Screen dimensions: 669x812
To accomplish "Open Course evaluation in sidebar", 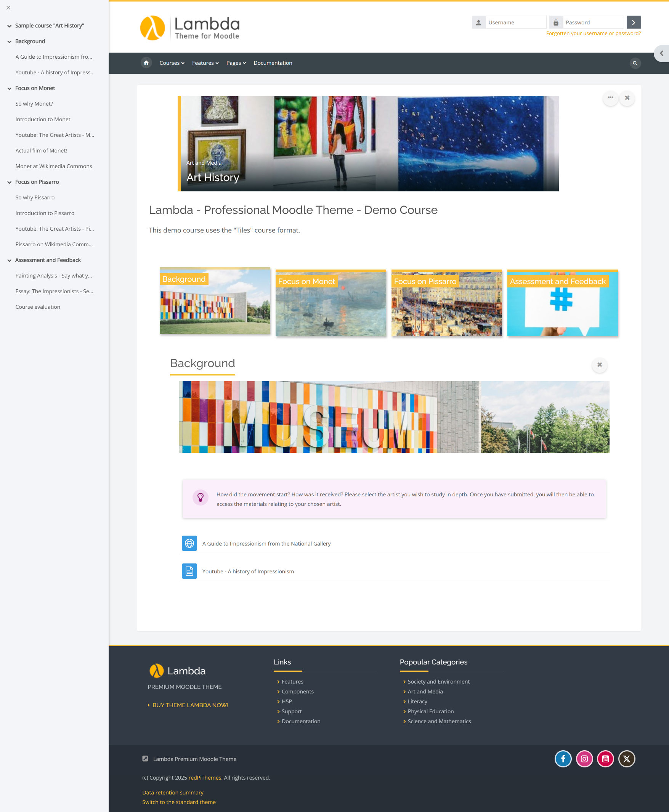I will tap(38, 307).
